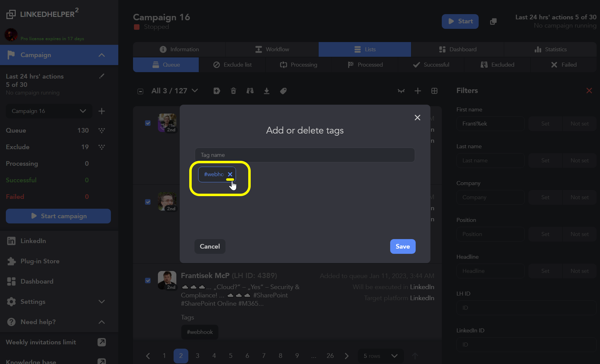Show the Processing list
This screenshot has width=600, height=364.
click(299, 65)
